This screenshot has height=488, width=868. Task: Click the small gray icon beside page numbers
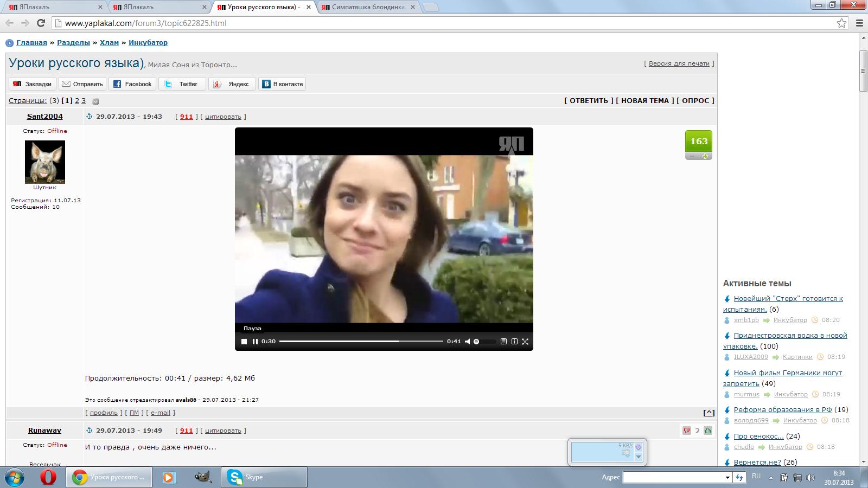[95, 101]
